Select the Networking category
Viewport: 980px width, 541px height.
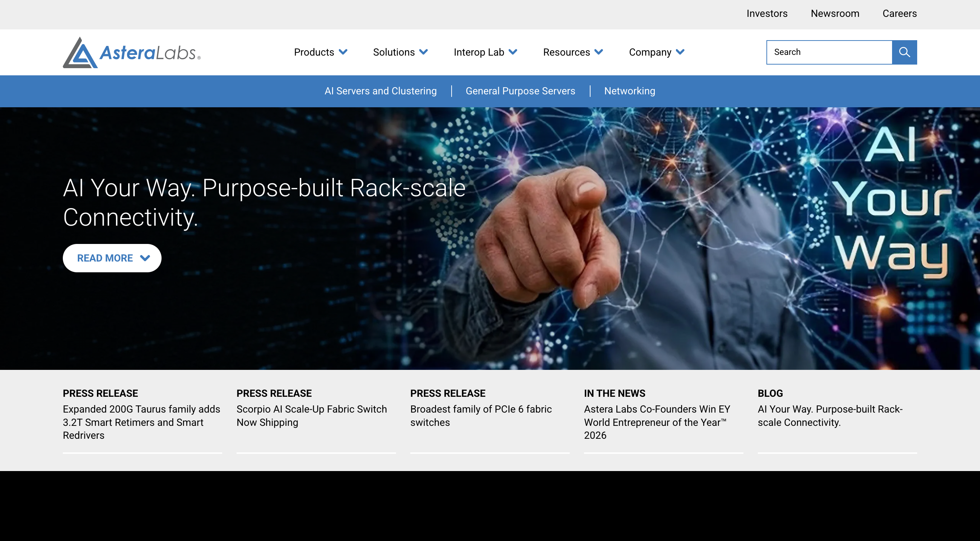tap(630, 91)
